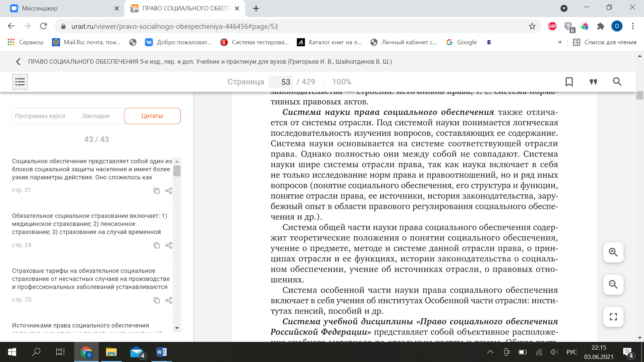Open Microsoft Word from the taskbar
The width and height of the screenshot is (644, 362).
coord(161,352)
